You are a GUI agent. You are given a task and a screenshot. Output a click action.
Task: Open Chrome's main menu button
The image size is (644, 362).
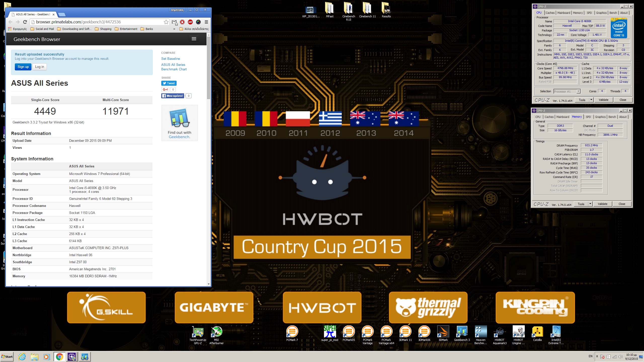point(206,22)
